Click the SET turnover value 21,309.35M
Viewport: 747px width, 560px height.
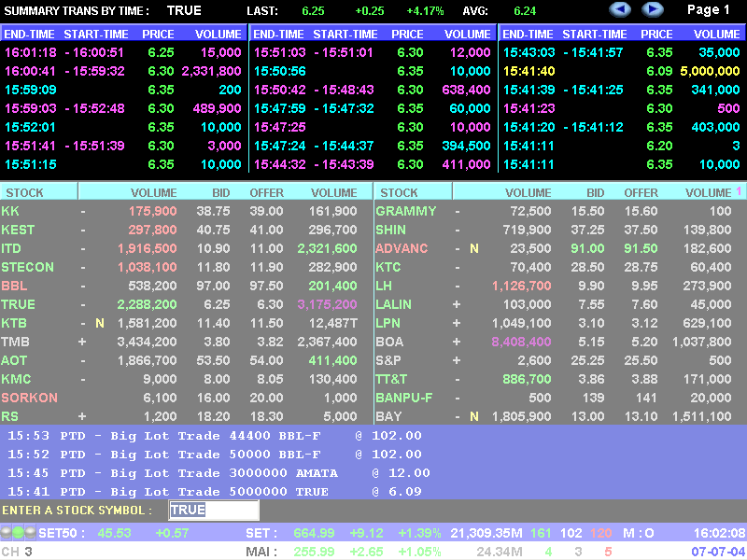click(x=486, y=533)
